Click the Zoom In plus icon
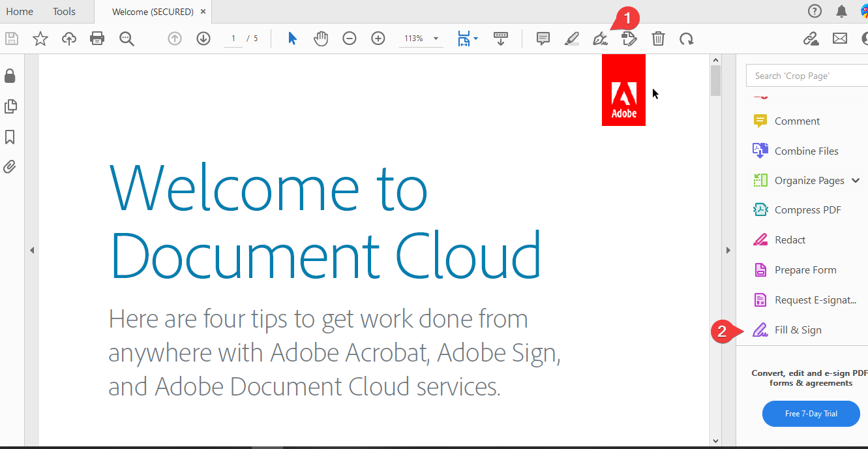 click(x=378, y=39)
